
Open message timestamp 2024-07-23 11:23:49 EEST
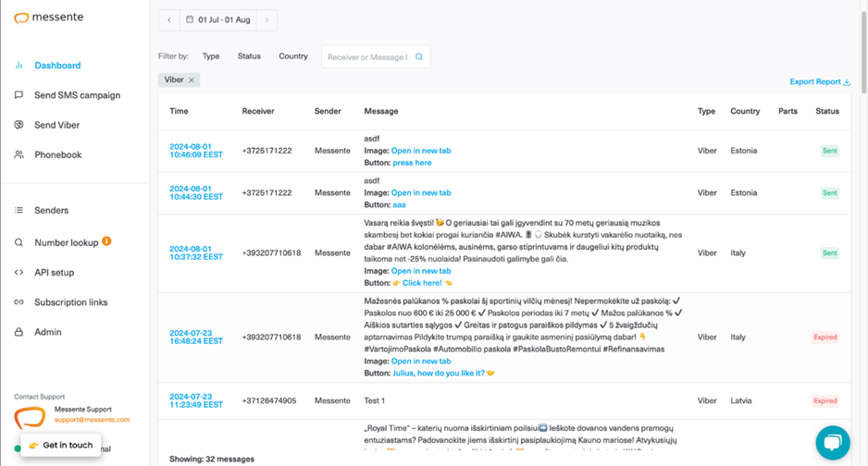[x=196, y=400]
